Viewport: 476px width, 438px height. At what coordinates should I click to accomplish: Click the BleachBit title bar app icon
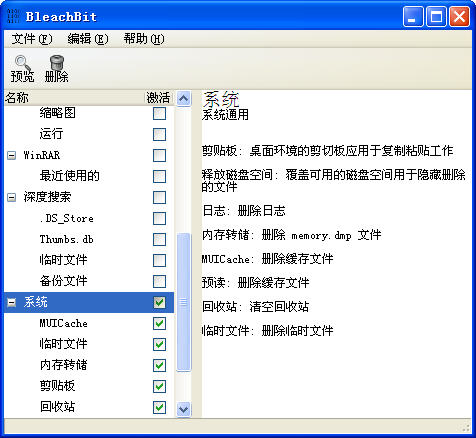(13, 16)
